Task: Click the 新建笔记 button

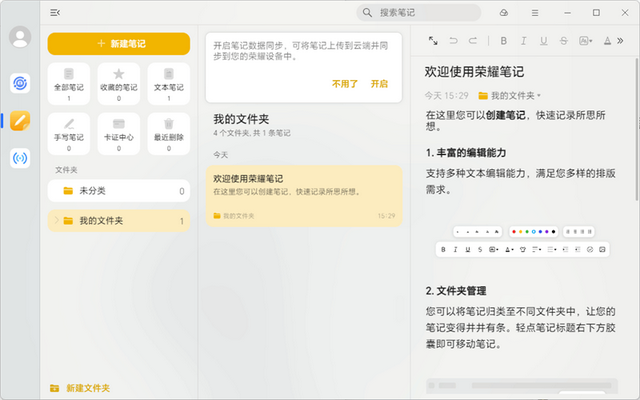Action: click(x=119, y=44)
